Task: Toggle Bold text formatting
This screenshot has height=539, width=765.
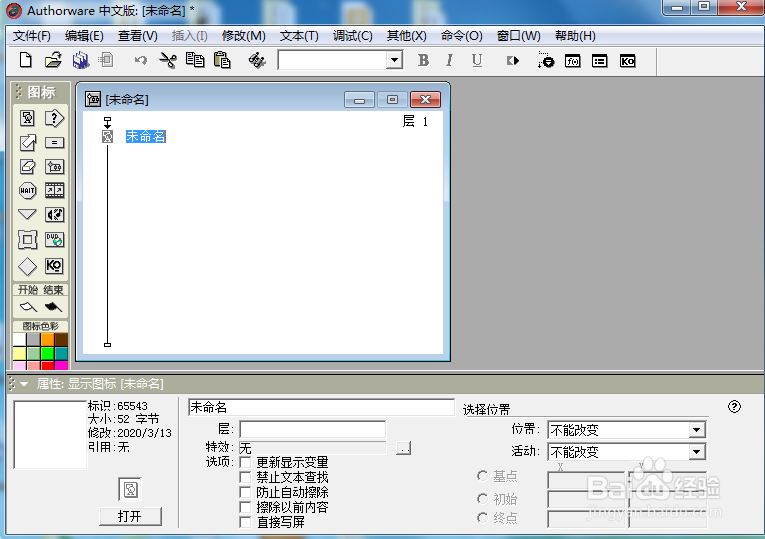Action: 423,60
